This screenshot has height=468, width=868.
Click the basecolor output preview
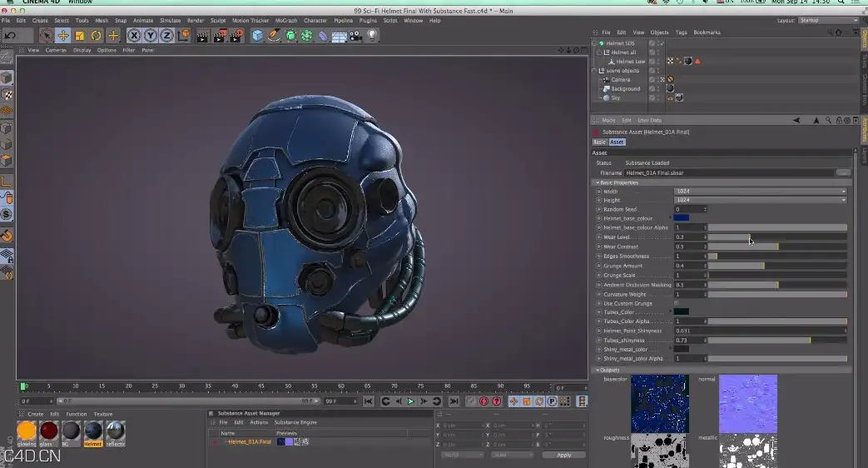[660, 404]
